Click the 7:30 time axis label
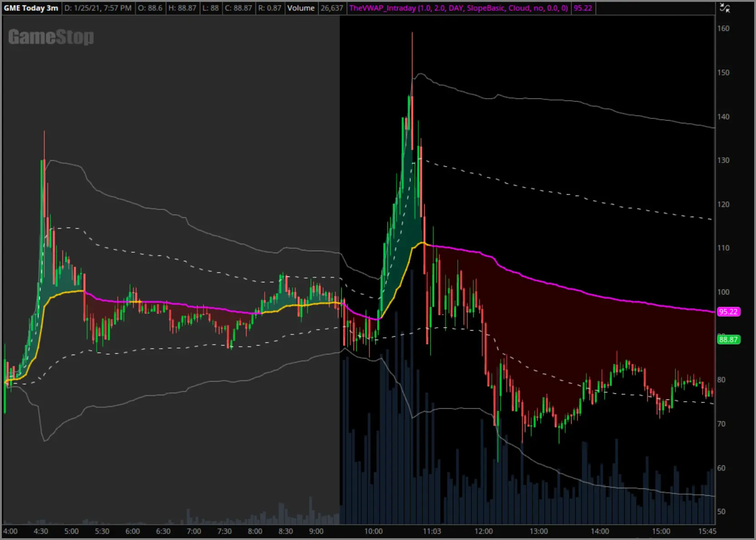Viewport: 756px width, 540px height. coord(224,531)
